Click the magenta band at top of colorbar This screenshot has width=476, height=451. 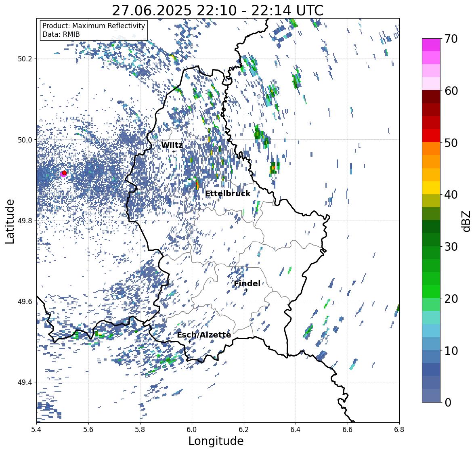431,45
